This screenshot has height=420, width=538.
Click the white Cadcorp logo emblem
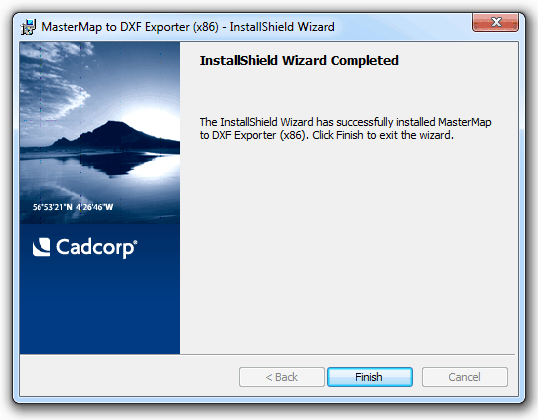click(x=42, y=247)
